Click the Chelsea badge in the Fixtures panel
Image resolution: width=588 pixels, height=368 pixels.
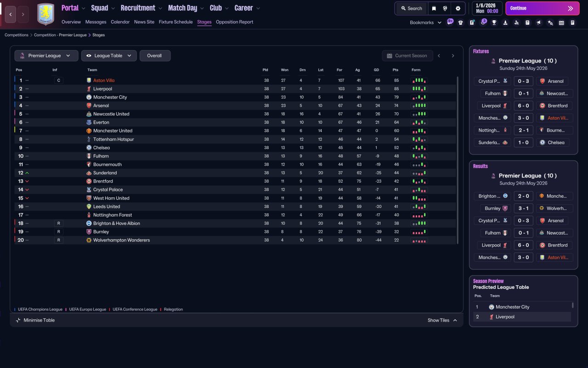543,143
